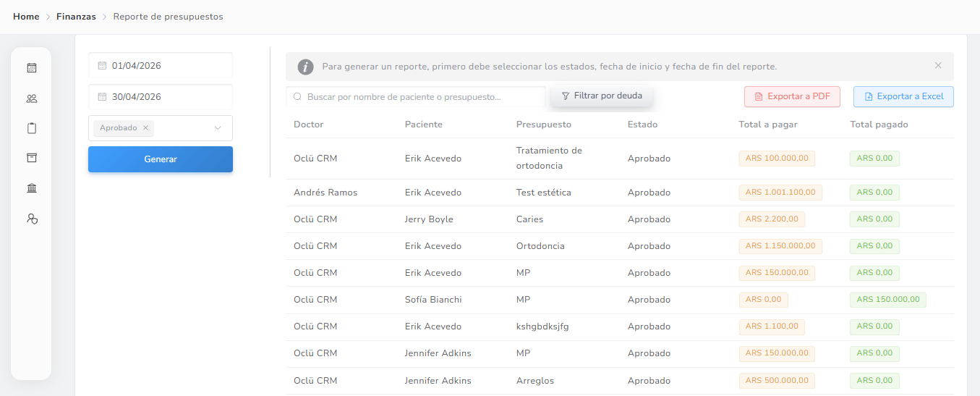Click Jennifer Adkins in Arreglos row
Viewport: 980px width, 396px height.
[438, 381]
